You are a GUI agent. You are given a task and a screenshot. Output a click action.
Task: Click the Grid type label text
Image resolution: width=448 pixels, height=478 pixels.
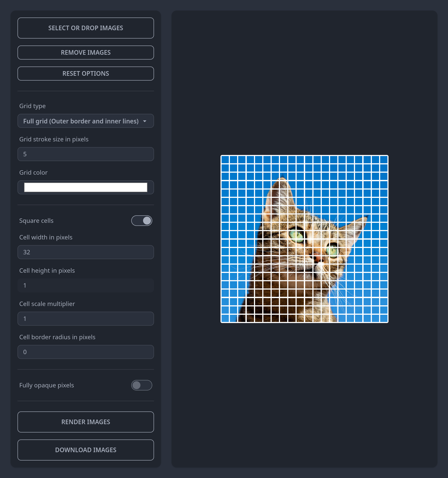click(32, 106)
